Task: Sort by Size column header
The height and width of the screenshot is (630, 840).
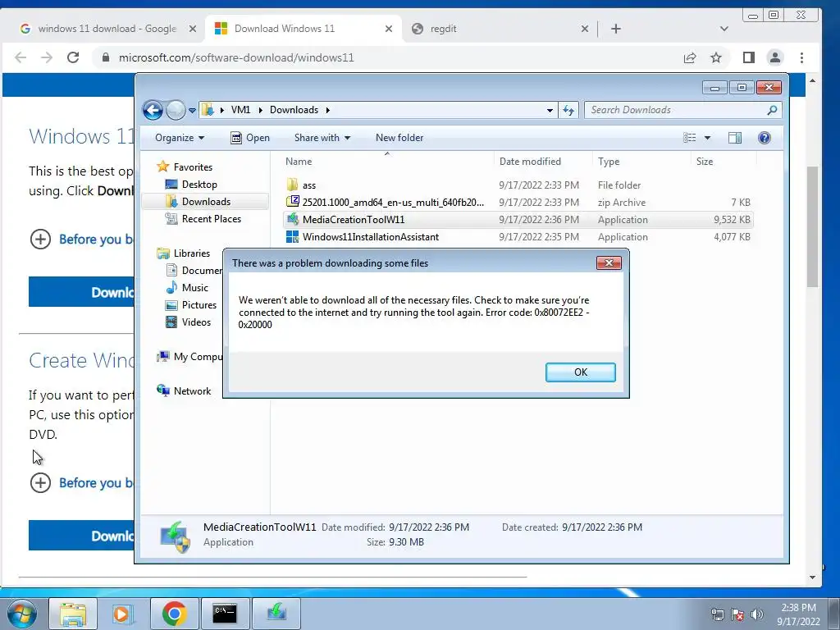Action: [705, 162]
